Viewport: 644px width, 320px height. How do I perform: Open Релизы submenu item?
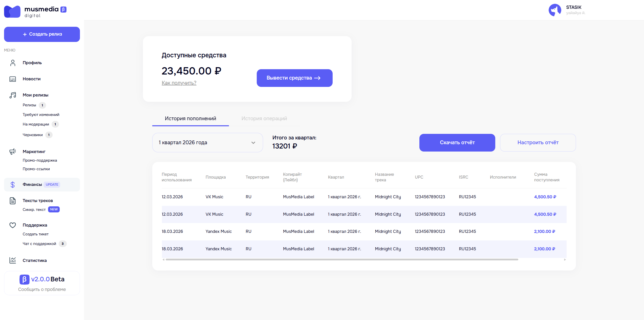(x=29, y=105)
